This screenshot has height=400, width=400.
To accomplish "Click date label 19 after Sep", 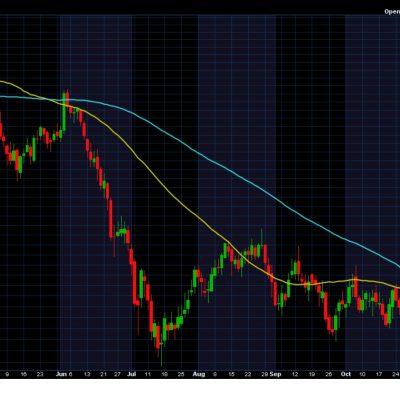I will coord(312,374).
